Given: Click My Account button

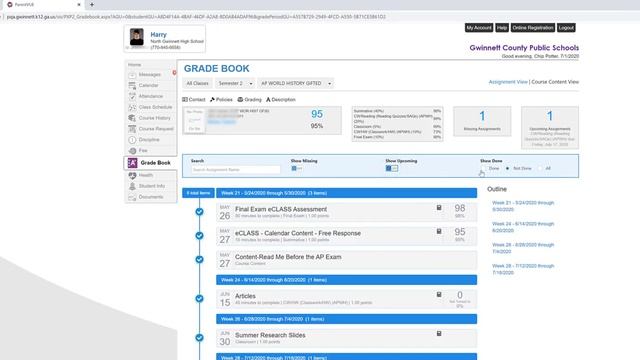Looking at the screenshot, I should (x=479, y=28).
